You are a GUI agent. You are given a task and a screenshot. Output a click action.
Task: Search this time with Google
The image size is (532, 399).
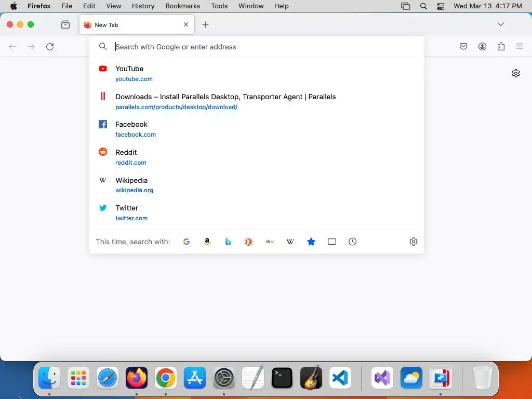tap(187, 242)
